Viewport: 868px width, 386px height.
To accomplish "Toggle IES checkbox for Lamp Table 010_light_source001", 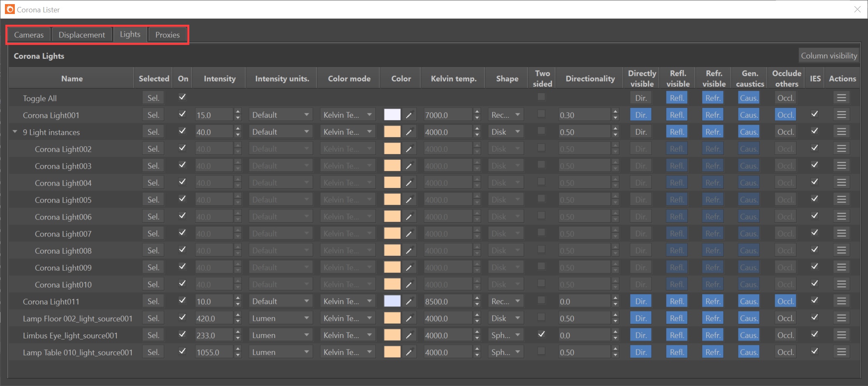I will [x=814, y=351].
